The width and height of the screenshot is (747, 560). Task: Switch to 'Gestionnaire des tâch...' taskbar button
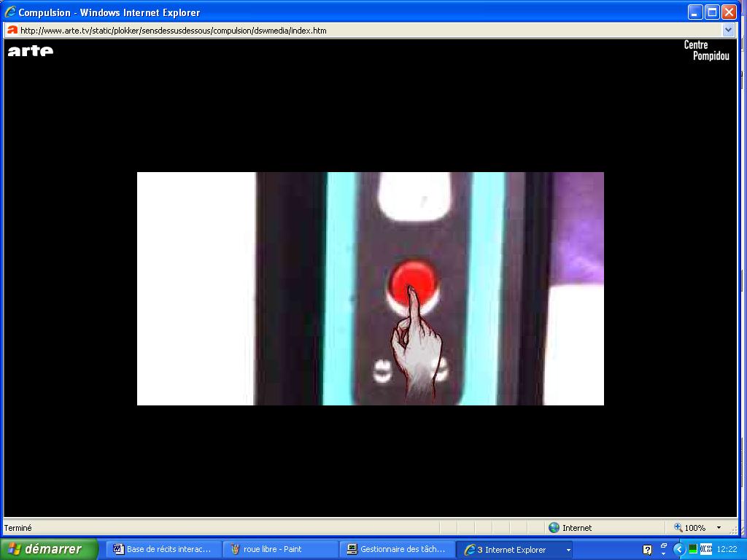tap(398, 550)
